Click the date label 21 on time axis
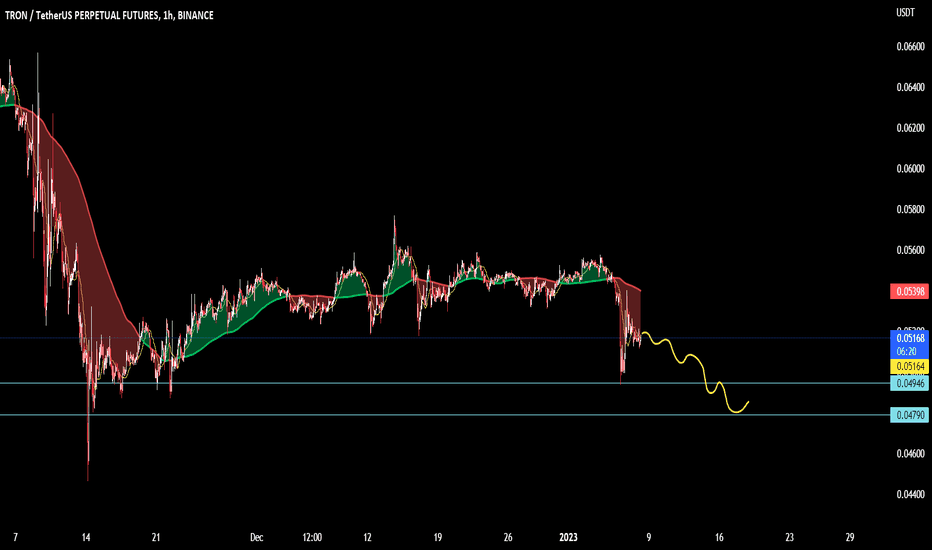The height and width of the screenshot is (550, 932). coord(156,538)
